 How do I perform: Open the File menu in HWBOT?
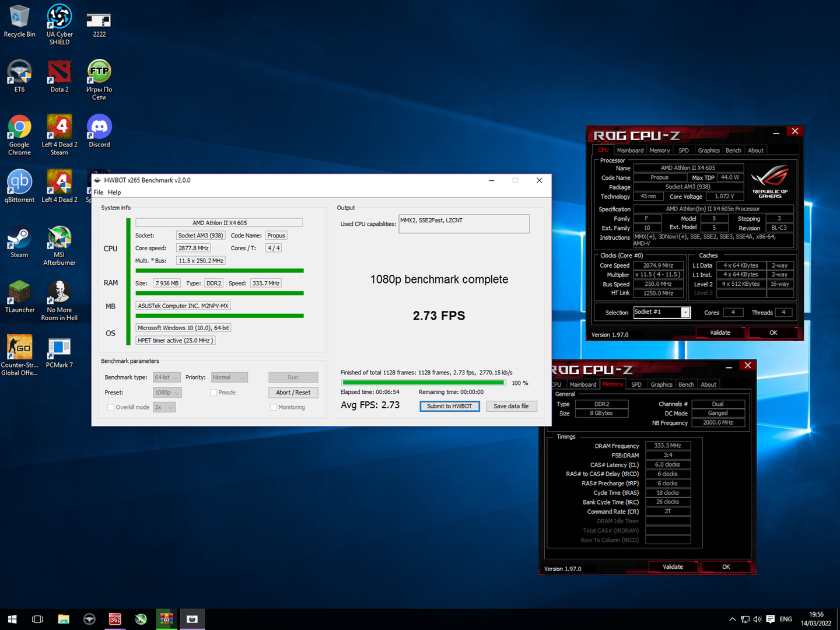tap(99, 192)
